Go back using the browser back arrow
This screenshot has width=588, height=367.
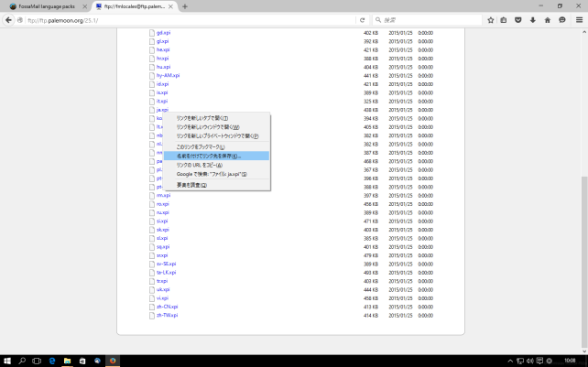pyautogui.click(x=8, y=20)
